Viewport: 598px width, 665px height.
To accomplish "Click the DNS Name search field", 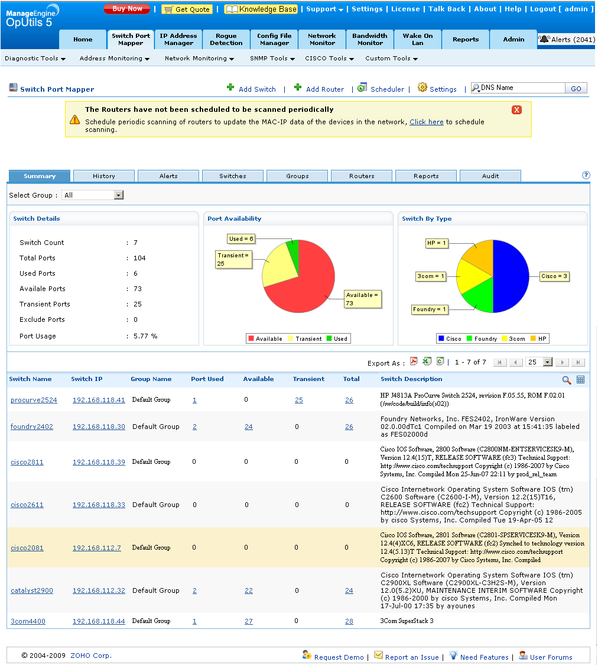I will [x=518, y=88].
